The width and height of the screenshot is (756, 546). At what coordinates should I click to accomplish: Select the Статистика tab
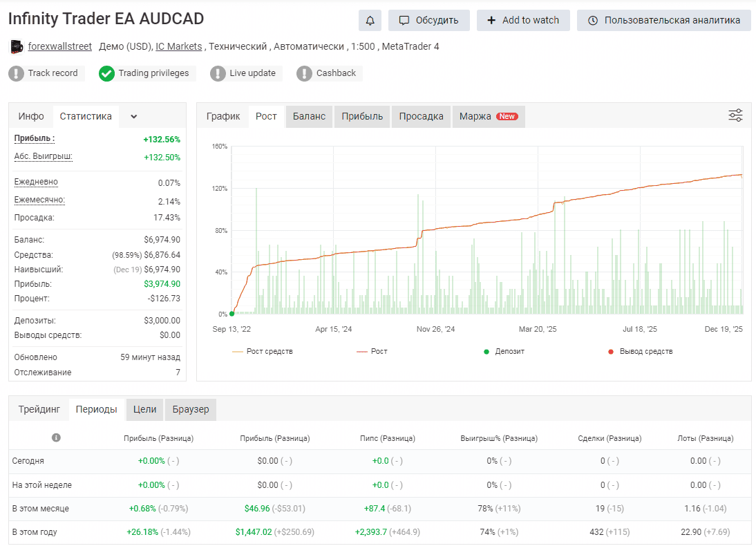[86, 116]
